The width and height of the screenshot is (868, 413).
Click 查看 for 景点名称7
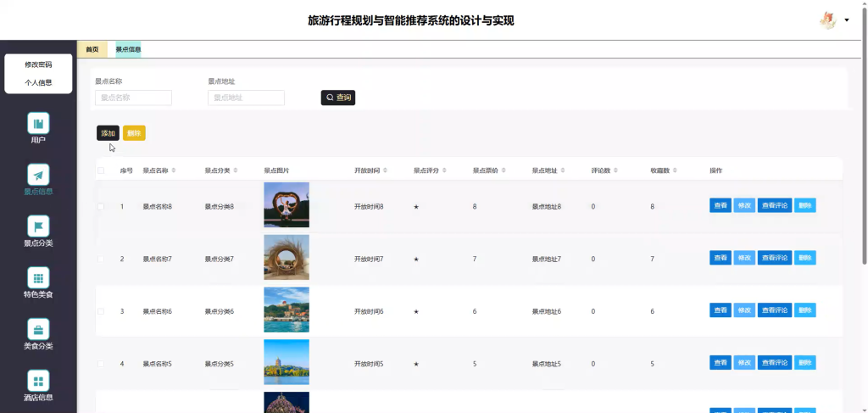pos(721,258)
